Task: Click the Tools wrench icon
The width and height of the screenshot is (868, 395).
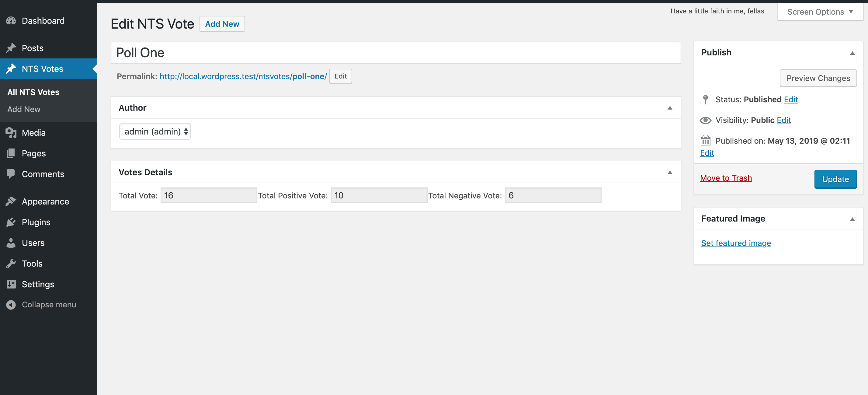Action: (11, 264)
